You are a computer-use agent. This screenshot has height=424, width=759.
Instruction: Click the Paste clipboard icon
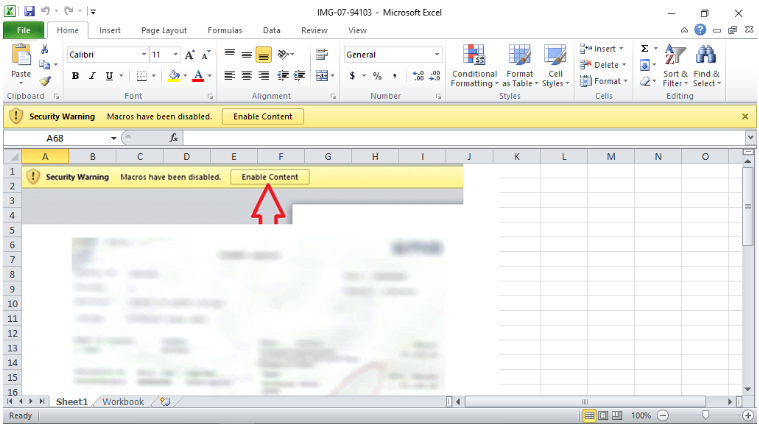tap(21, 55)
